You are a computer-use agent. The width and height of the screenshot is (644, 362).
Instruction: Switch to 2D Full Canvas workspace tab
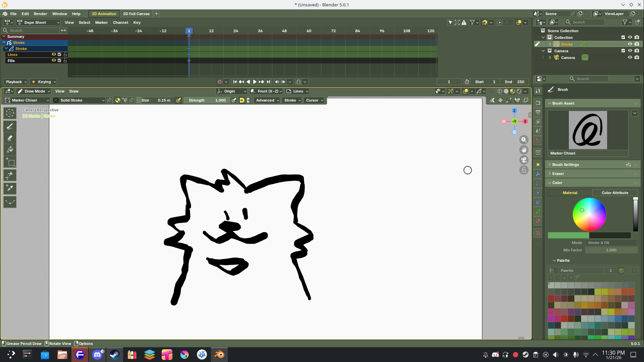click(x=136, y=14)
